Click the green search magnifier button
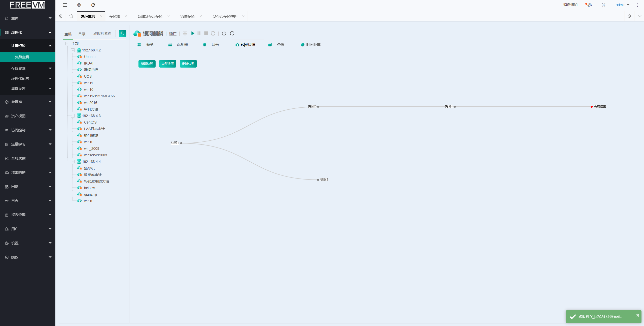 [x=122, y=33]
